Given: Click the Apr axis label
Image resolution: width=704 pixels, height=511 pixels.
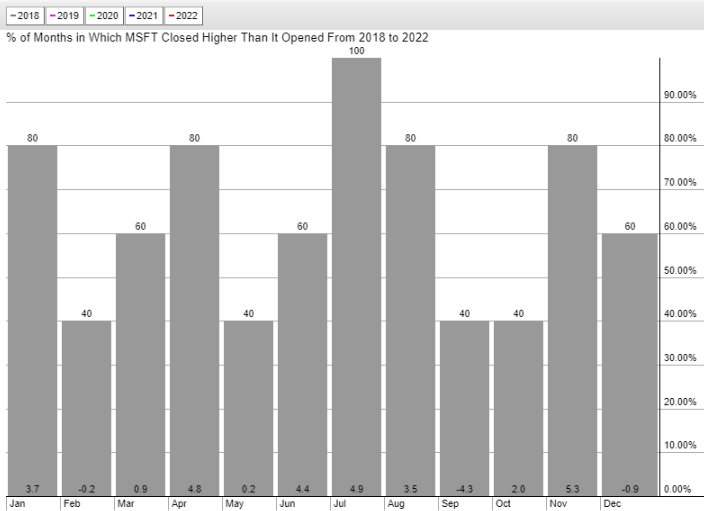Looking at the screenshot, I should coord(179,504).
